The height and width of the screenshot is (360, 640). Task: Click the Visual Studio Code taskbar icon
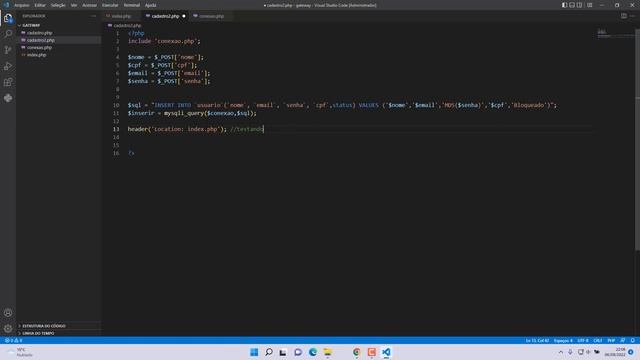(386, 352)
